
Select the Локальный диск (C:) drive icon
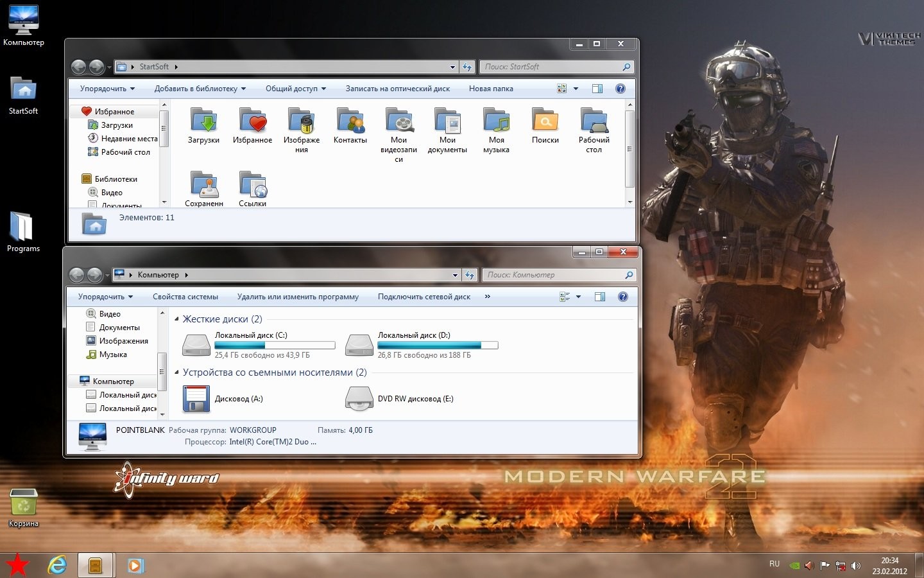click(x=196, y=345)
